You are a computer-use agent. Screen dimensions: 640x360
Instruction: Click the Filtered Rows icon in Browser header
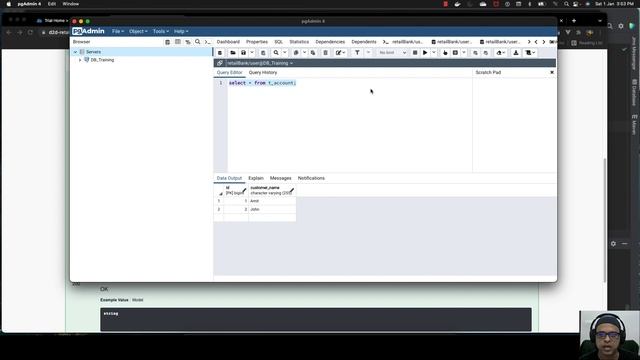click(x=188, y=42)
